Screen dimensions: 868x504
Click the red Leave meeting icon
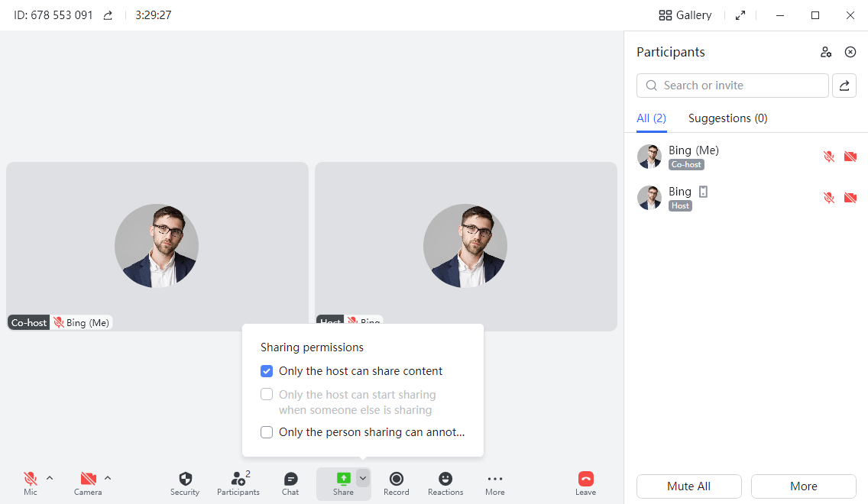pos(585,480)
